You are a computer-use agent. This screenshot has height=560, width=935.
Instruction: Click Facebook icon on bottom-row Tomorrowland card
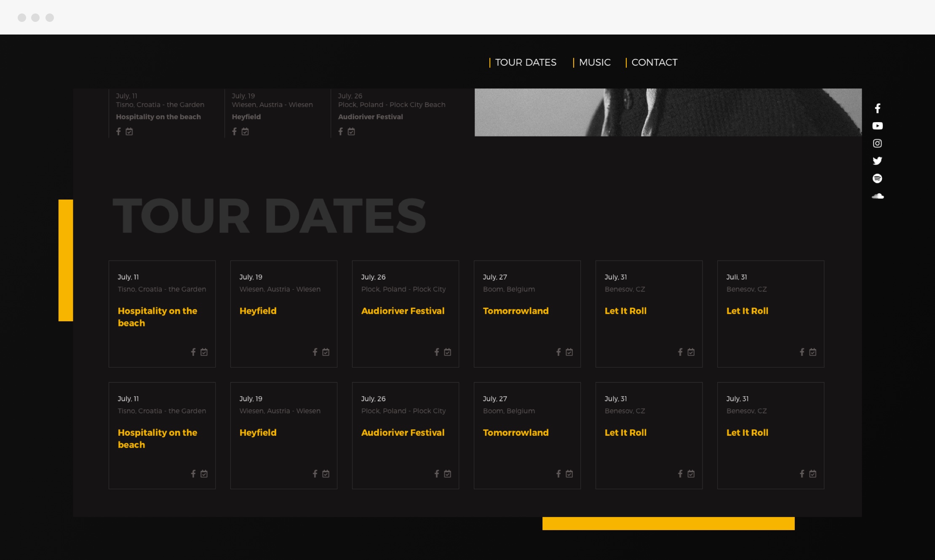point(558,474)
